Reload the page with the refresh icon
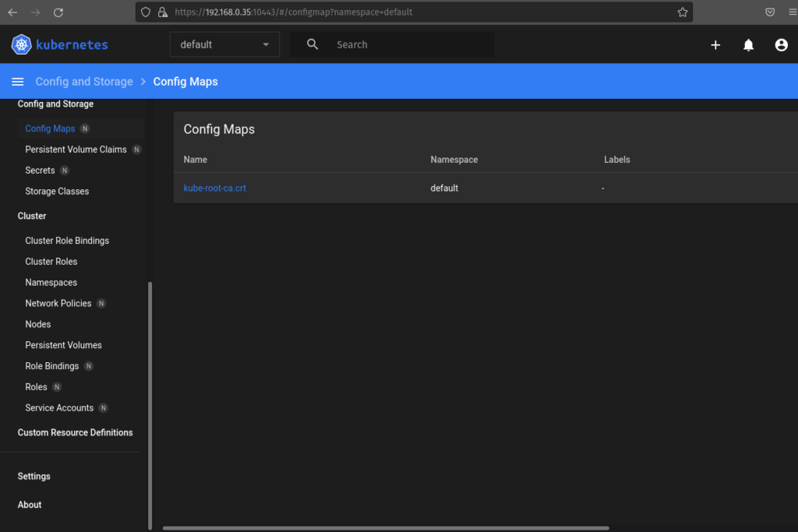 pos(58,12)
